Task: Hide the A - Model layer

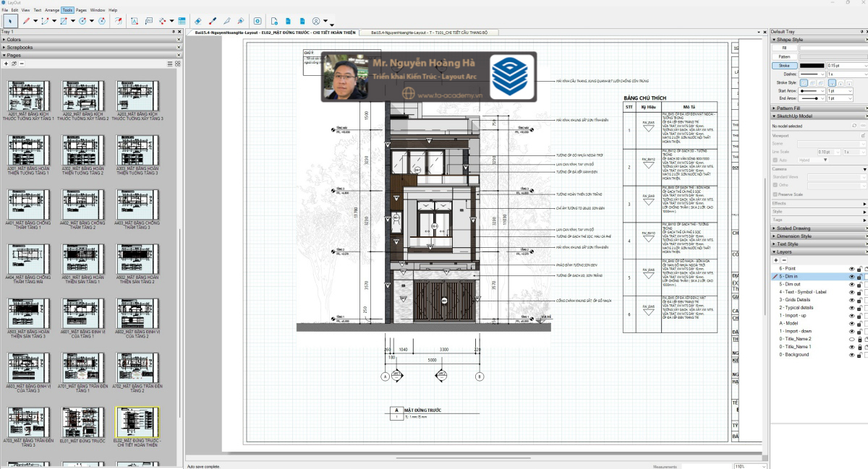Action: 852,324
